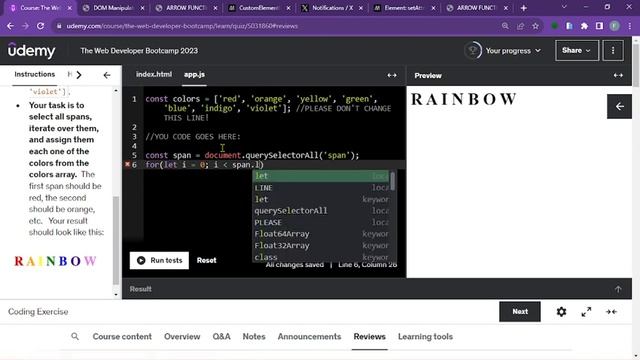Select the green highlighted 'let' autocomplete suggestion
Image resolution: width=640 pixels, height=360 pixels.
tap(321, 176)
